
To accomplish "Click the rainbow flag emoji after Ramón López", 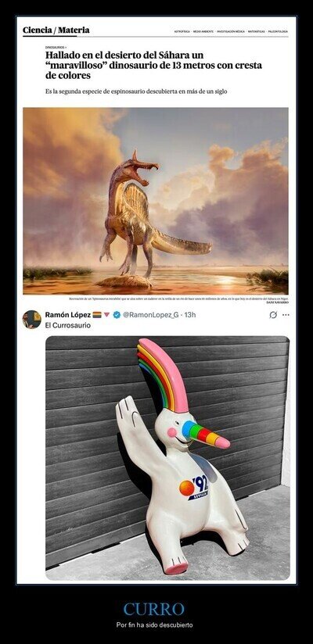I will click(97, 315).
